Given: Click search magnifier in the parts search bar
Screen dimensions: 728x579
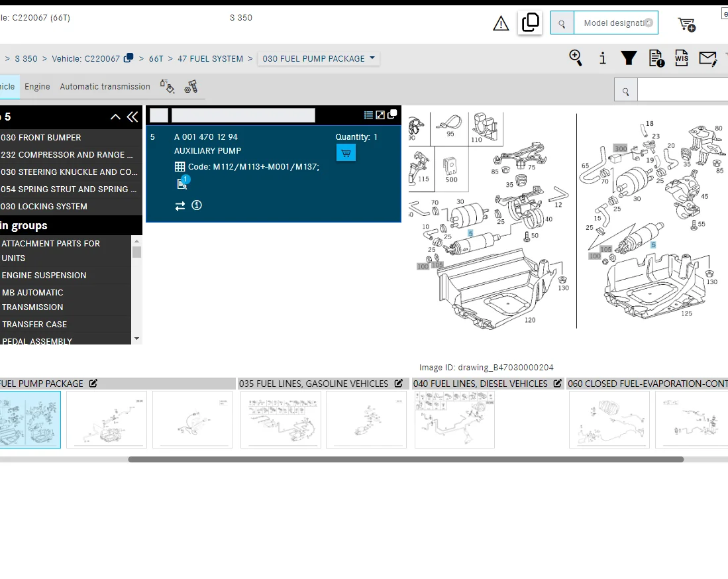Looking at the screenshot, I should pos(626,91).
